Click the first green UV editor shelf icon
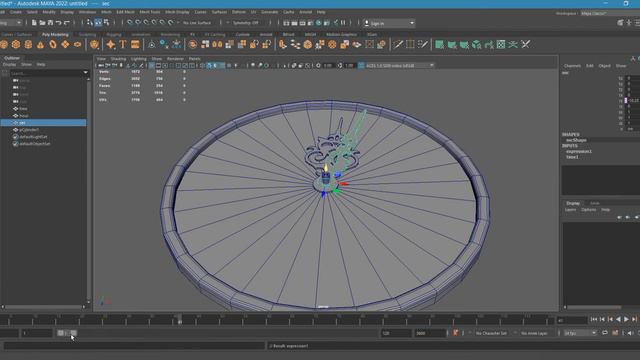This screenshot has height=360, width=640. [x=439, y=44]
